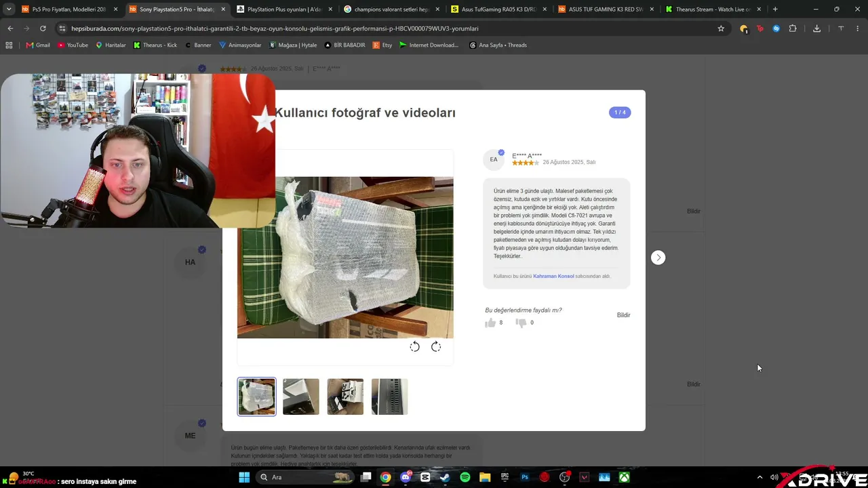Click the Bu değerlendirme faydalı mı? text
This screenshot has width=868, height=488.
[x=524, y=310]
